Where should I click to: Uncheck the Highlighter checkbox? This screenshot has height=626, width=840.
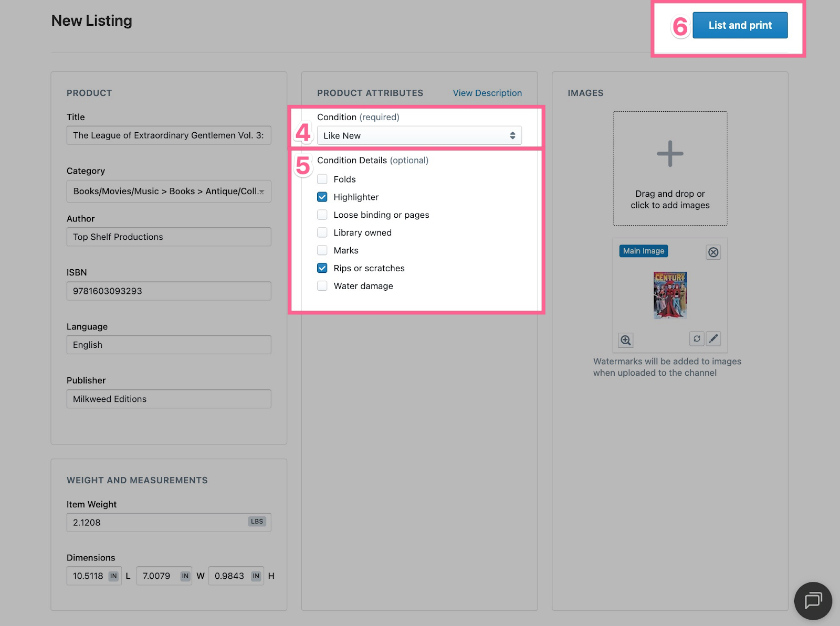tap(322, 197)
